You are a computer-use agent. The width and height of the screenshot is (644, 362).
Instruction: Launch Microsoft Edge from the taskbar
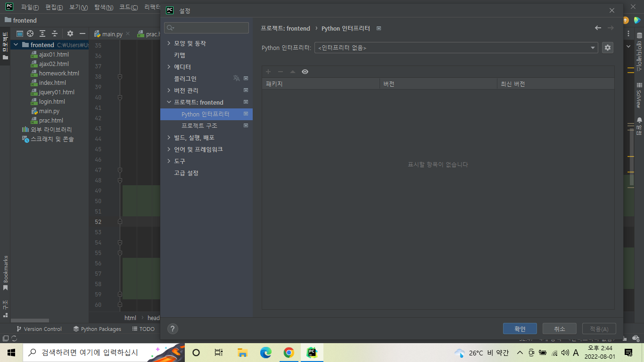tap(266, 353)
